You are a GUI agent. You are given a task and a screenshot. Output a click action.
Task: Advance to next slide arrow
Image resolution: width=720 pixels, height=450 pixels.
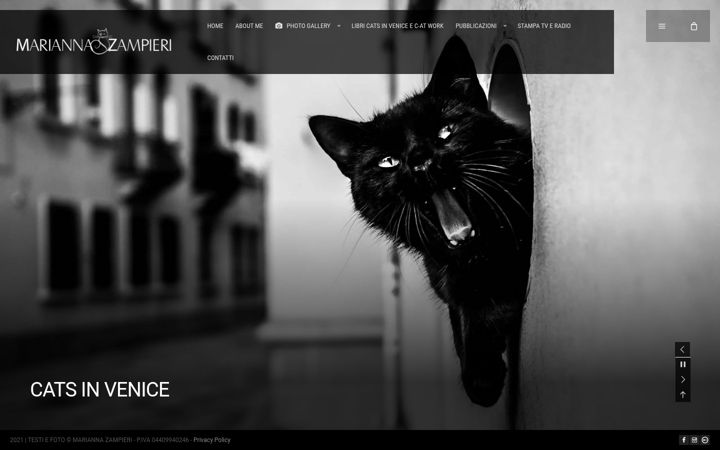(x=682, y=379)
